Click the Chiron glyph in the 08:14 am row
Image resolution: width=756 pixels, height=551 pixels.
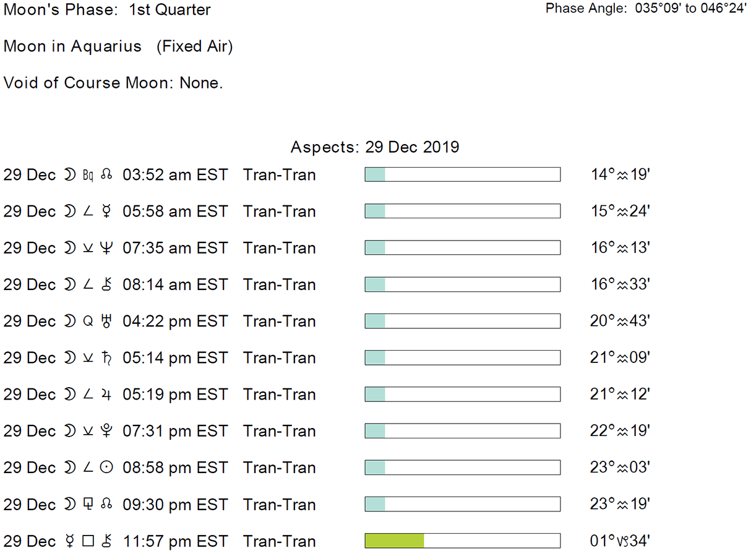coord(106,284)
